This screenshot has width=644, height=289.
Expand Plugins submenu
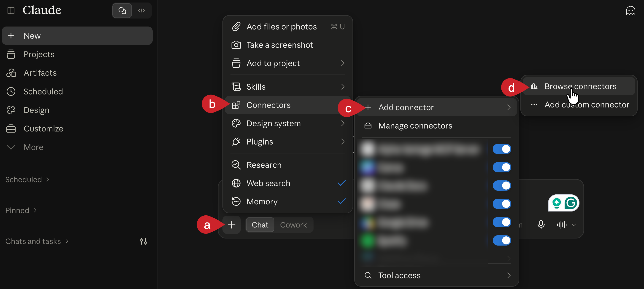coord(287,142)
